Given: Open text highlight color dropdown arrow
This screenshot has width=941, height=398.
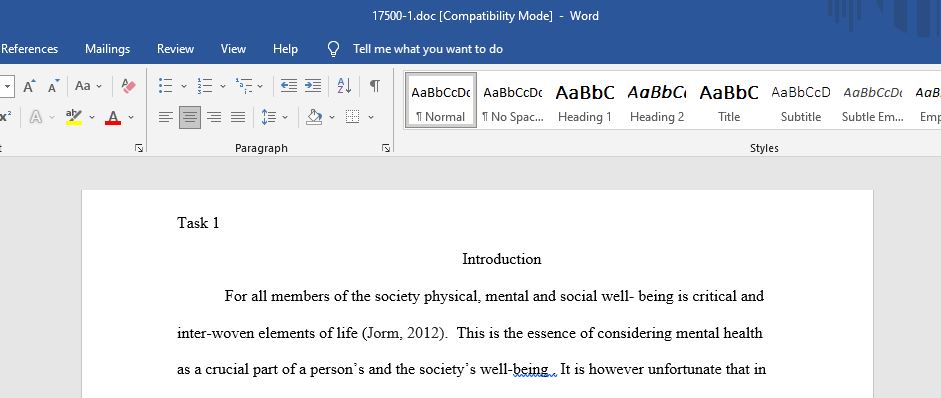Looking at the screenshot, I should (92, 118).
